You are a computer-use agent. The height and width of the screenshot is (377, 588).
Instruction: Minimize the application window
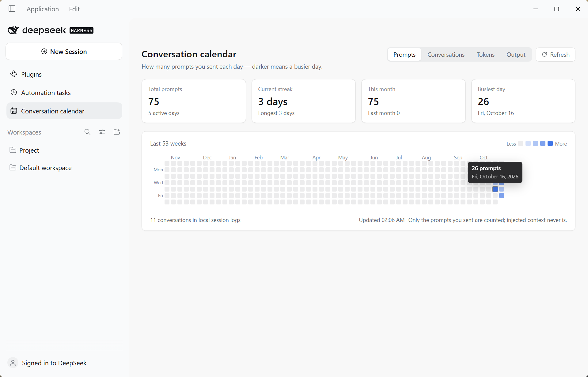536,9
